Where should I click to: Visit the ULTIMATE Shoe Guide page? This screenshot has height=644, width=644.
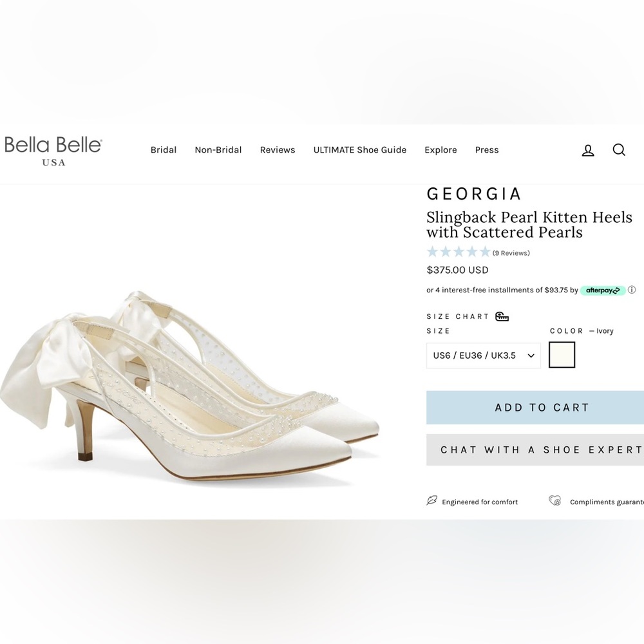point(359,149)
